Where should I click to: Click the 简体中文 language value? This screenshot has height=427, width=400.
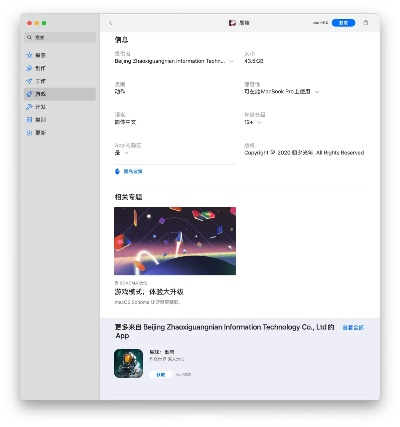(125, 122)
